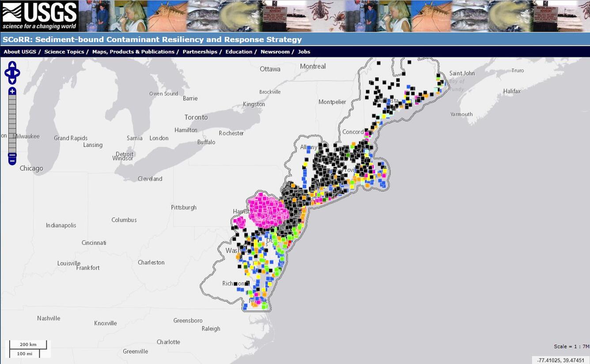Screen dimensions: 590x364
Task: Click the map at Charlotte label
Action: point(168,342)
